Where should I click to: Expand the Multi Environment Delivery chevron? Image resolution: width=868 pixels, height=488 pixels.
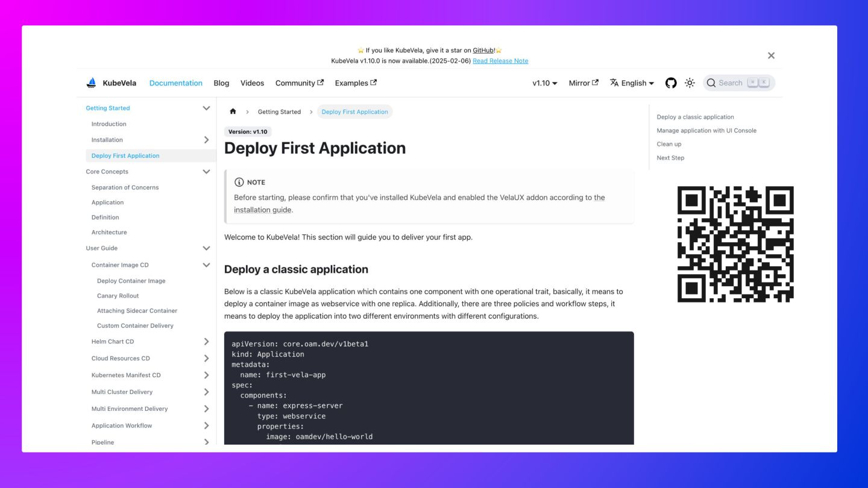[x=206, y=409]
